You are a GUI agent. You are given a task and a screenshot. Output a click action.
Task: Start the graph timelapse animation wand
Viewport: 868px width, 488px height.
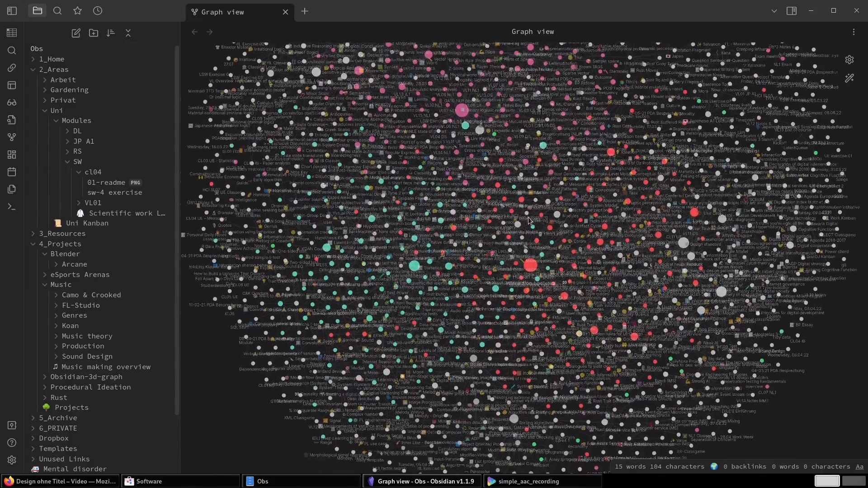click(849, 78)
